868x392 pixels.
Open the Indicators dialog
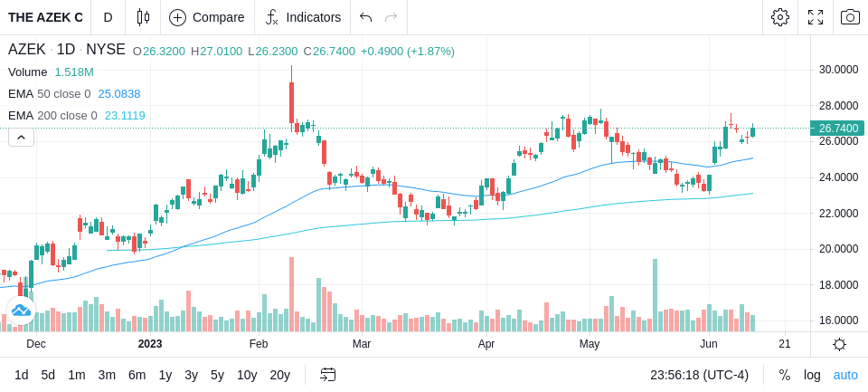click(303, 17)
